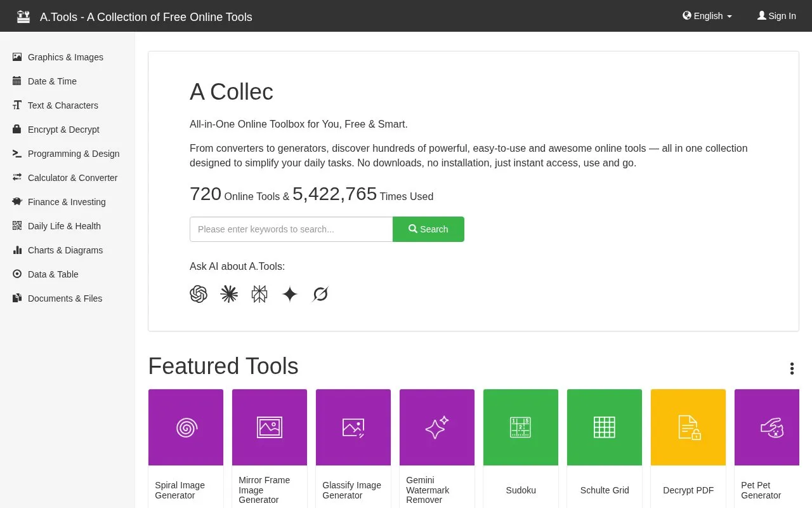812x508 pixels.
Task: Open the Gemini sparkle AI icon
Action: point(290,294)
